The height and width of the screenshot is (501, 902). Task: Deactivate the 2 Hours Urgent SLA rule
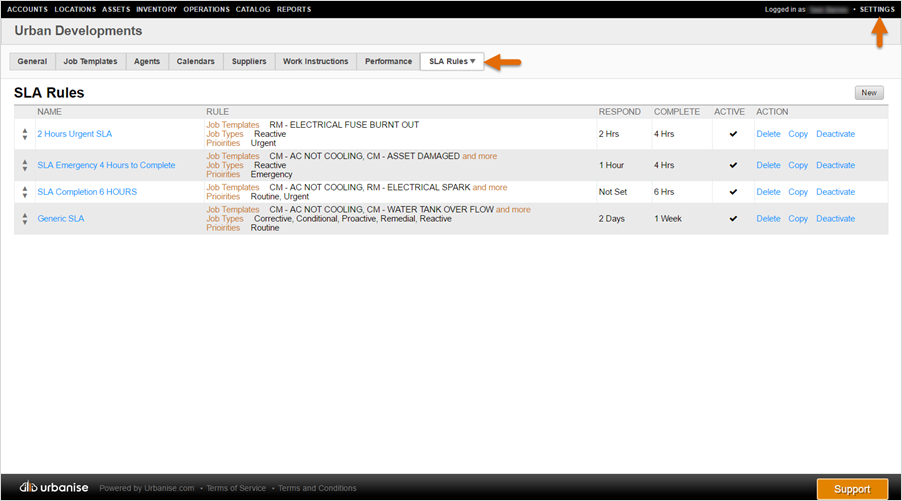(835, 134)
